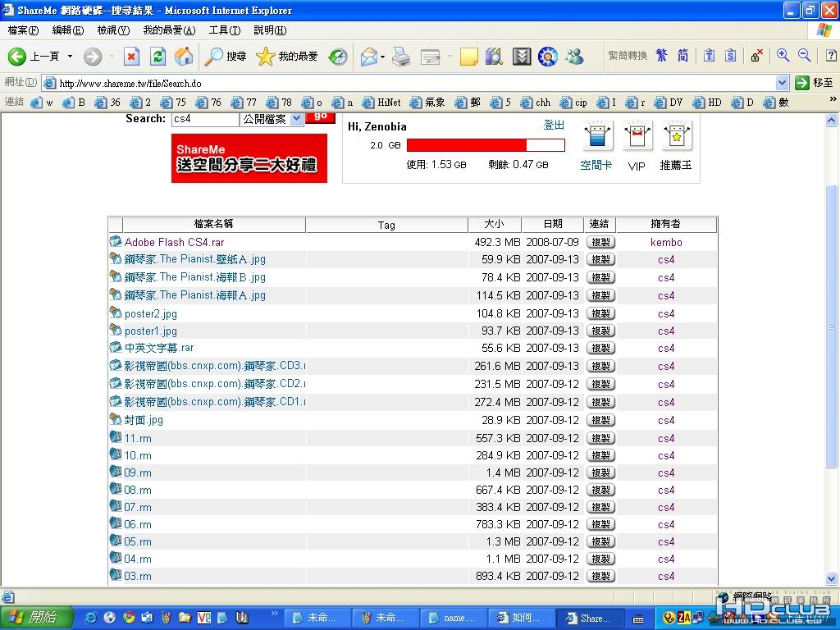Open the 氣象 links bar shortcut
Screen dimensions: 840x630
point(427,102)
